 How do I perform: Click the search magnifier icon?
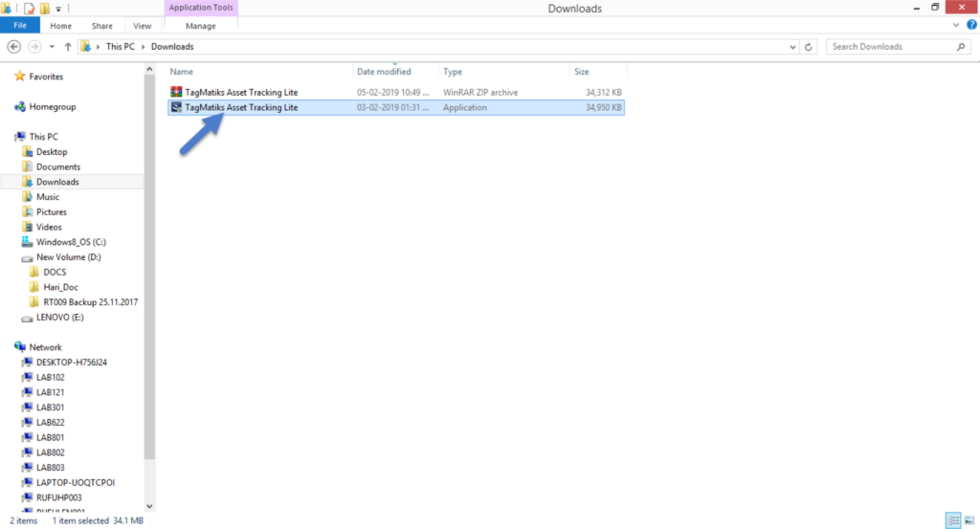tap(962, 46)
